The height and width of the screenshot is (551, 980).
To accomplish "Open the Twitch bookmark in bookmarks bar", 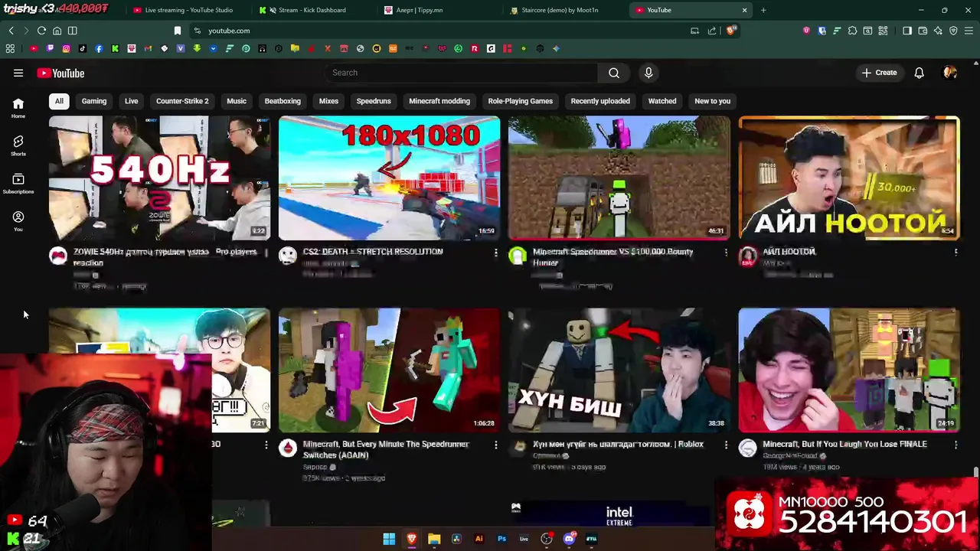I will (50, 48).
